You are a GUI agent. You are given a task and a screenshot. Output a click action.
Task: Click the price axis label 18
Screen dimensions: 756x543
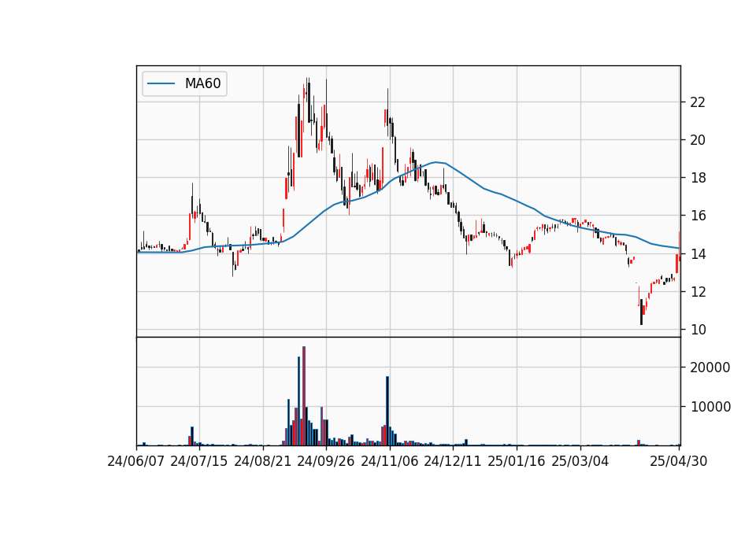[x=698, y=179]
